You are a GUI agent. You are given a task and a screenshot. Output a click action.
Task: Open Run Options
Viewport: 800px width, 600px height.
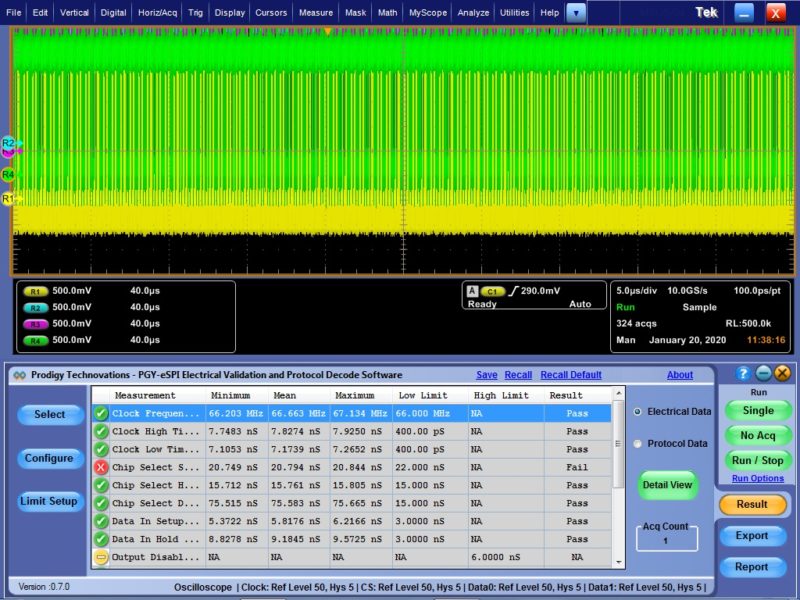tap(758, 477)
